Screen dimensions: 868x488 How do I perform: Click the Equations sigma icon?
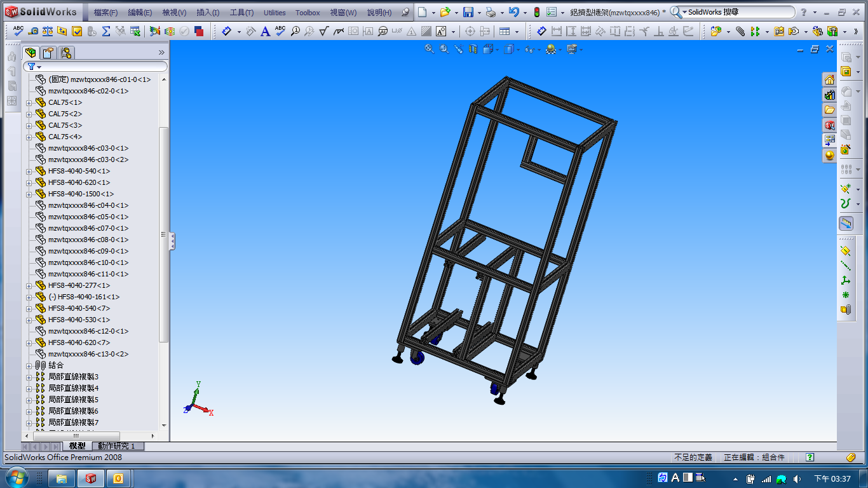(106, 30)
